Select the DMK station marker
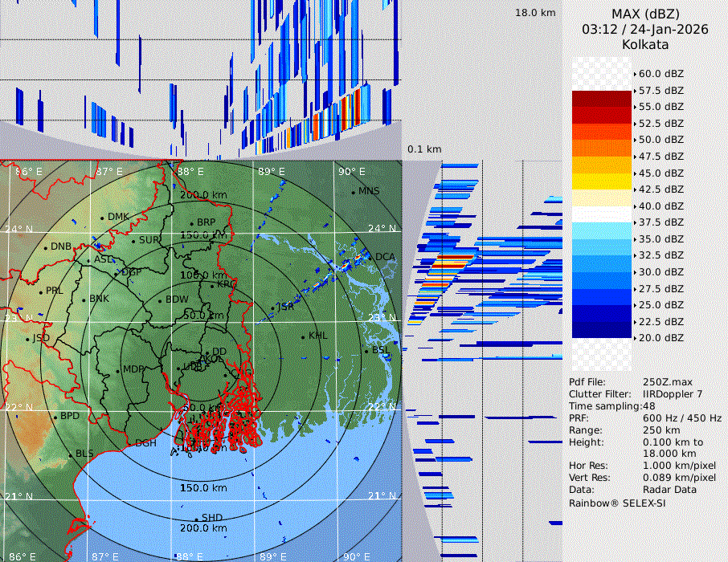 [x=102, y=218]
